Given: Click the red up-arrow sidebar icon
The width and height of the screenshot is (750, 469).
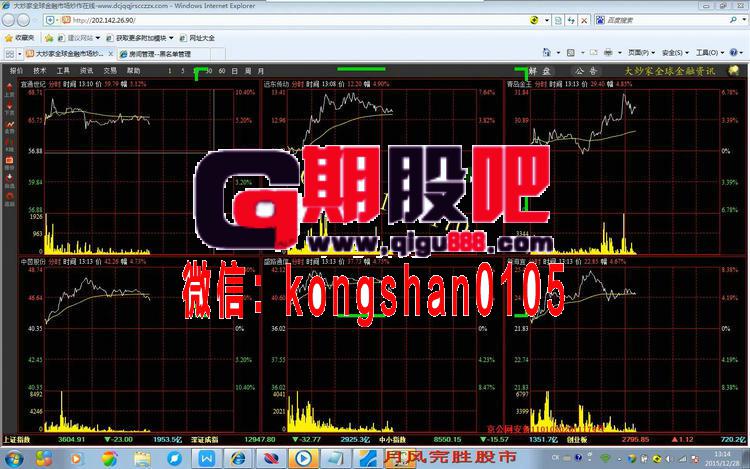Looking at the screenshot, I should pyautogui.click(x=9, y=89).
